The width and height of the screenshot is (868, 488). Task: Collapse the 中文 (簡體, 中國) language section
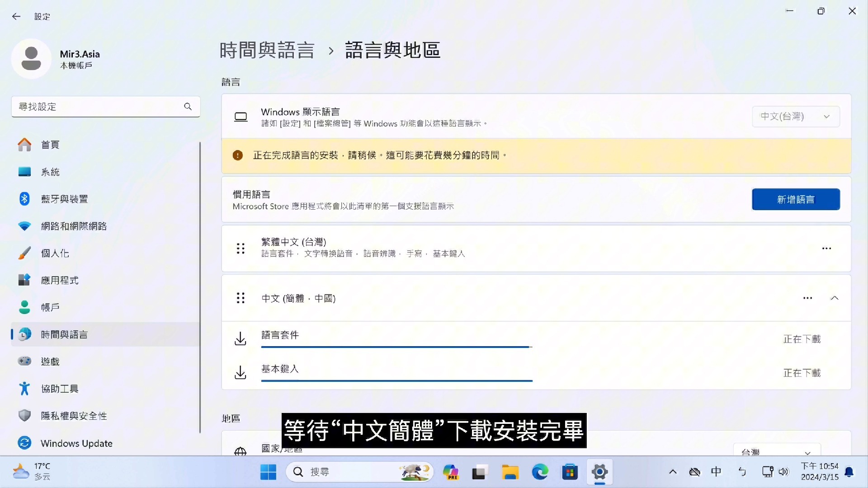pos(835,298)
